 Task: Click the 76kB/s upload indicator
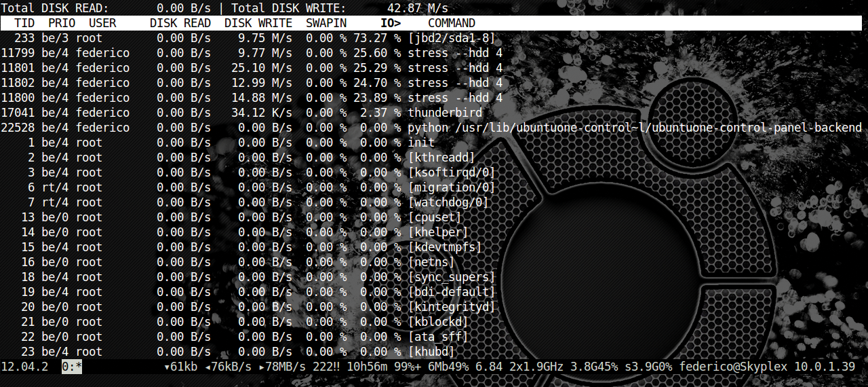coord(228,367)
